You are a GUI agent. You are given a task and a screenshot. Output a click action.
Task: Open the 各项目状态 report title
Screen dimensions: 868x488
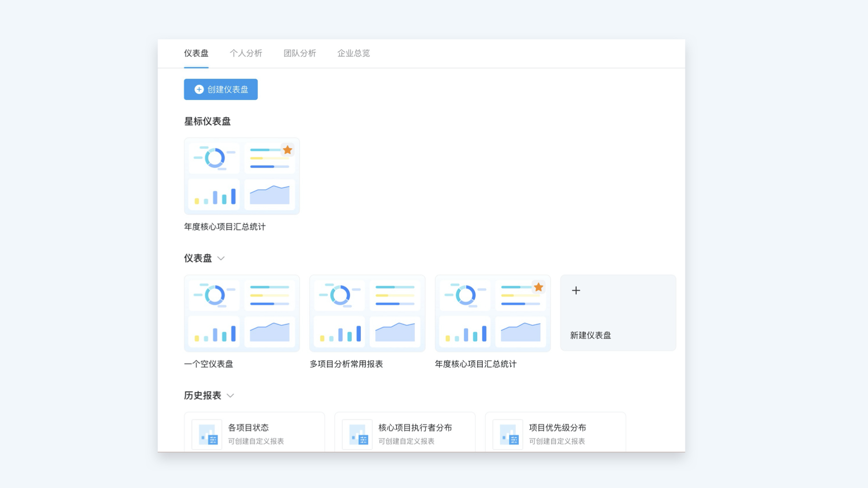coord(248,427)
